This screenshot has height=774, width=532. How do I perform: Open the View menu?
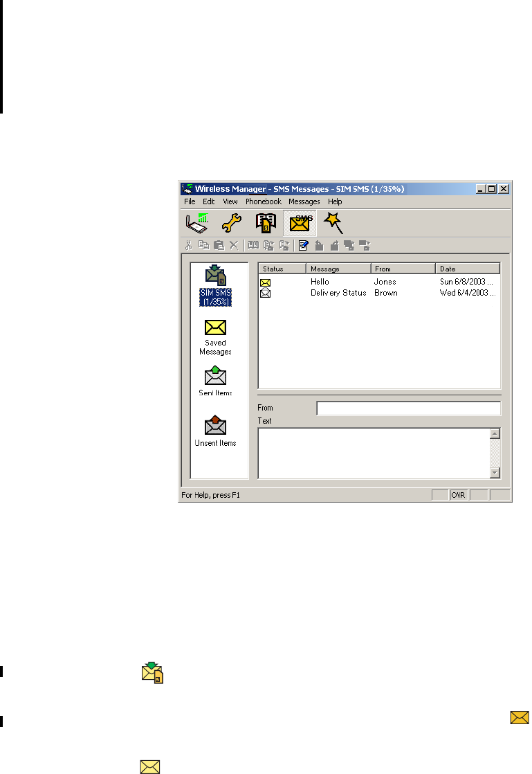click(x=230, y=201)
